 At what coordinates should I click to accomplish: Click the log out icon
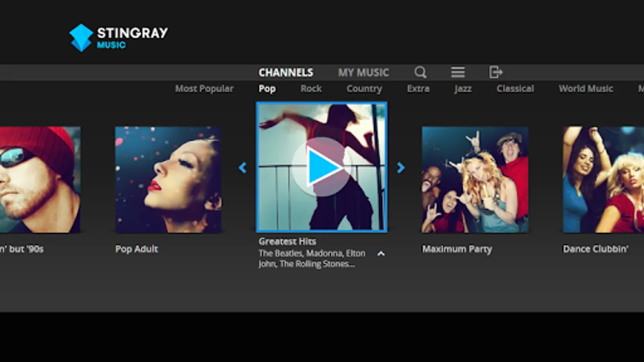click(x=496, y=72)
